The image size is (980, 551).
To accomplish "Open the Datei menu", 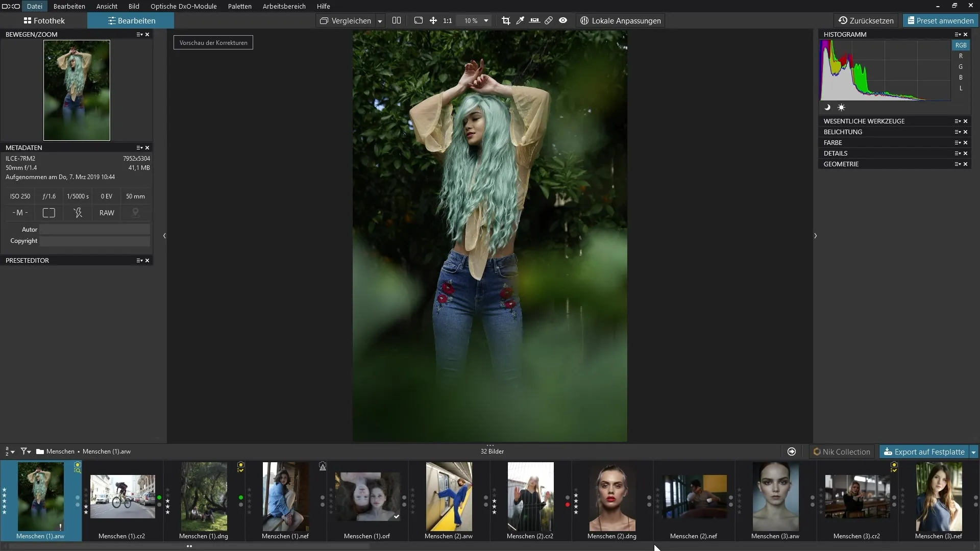I will coord(34,6).
